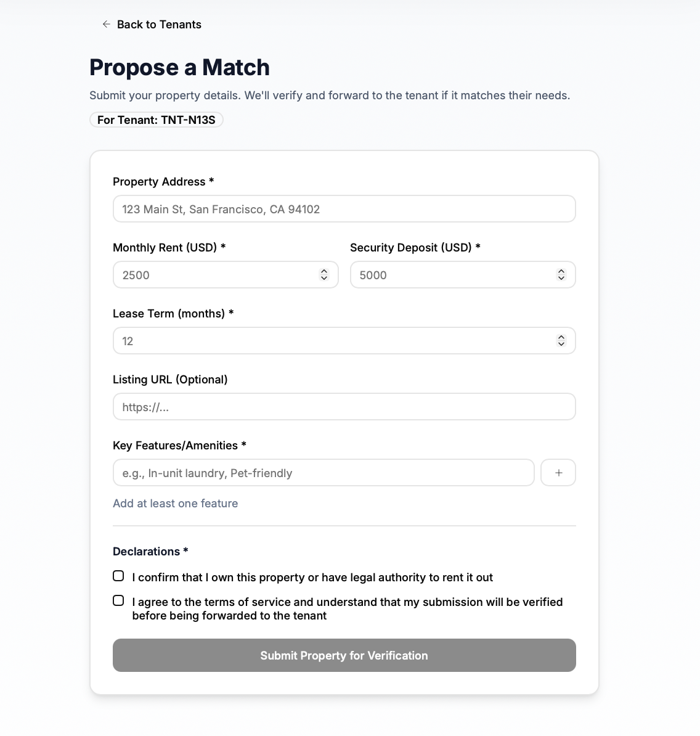Click the For Tenant: TNT-N13S badge

[x=157, y=120]
